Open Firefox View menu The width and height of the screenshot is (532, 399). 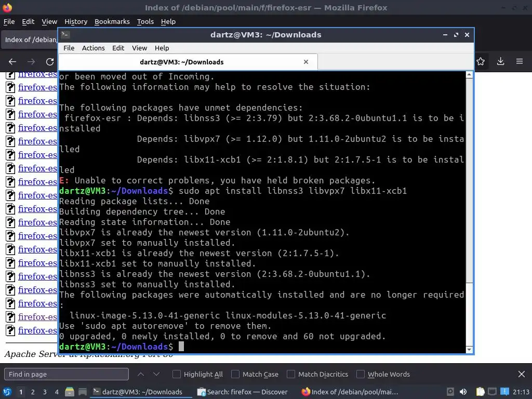[x=49, y=21]
